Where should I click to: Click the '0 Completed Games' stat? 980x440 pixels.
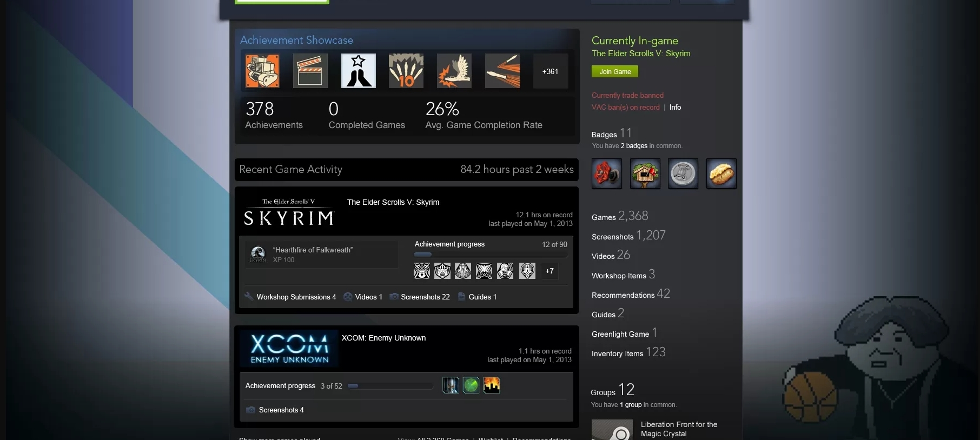coord(367,116)
